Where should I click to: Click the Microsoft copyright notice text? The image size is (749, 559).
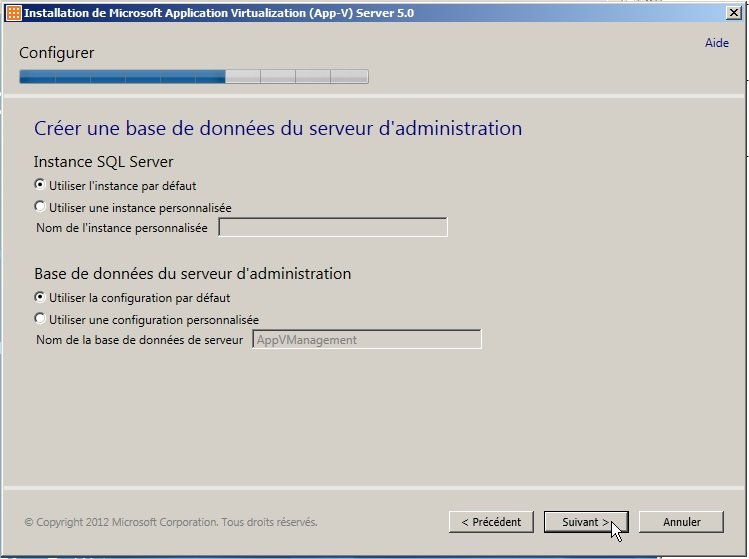[x=171, y=522]
